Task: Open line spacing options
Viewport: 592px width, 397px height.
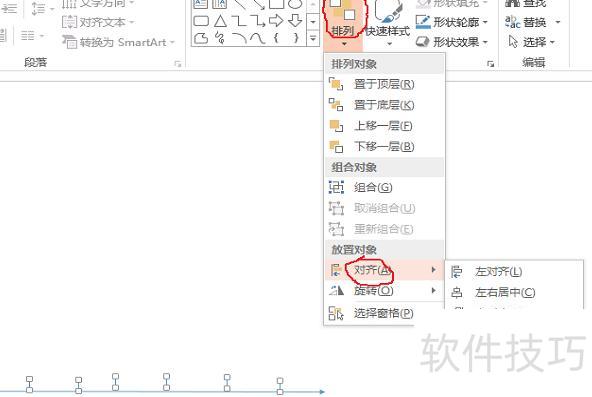Action: (x=42, y=8)
